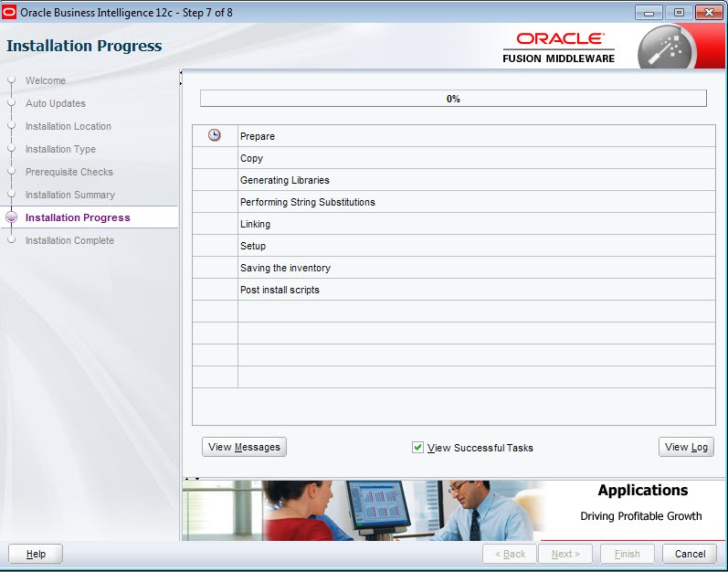Collapse the sidebar using splitter arrows

pyautogui.click(x=181, y=78)
